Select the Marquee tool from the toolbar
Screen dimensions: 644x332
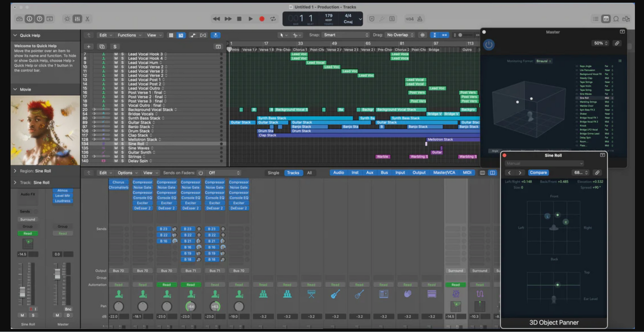pos(295,34)
